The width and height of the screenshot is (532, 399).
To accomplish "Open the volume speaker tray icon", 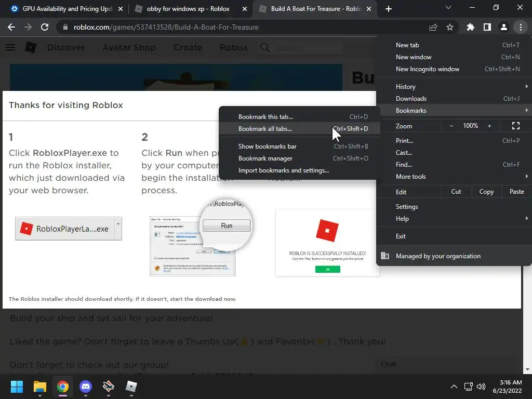I will [481, 387].
